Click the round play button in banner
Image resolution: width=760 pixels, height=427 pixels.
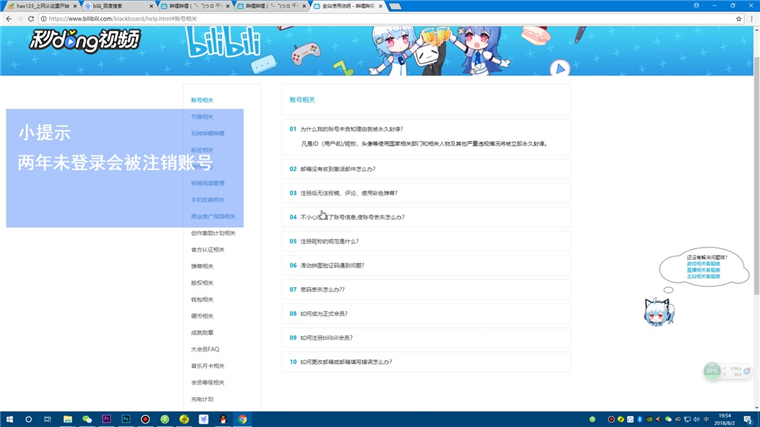tap(560, 68)
